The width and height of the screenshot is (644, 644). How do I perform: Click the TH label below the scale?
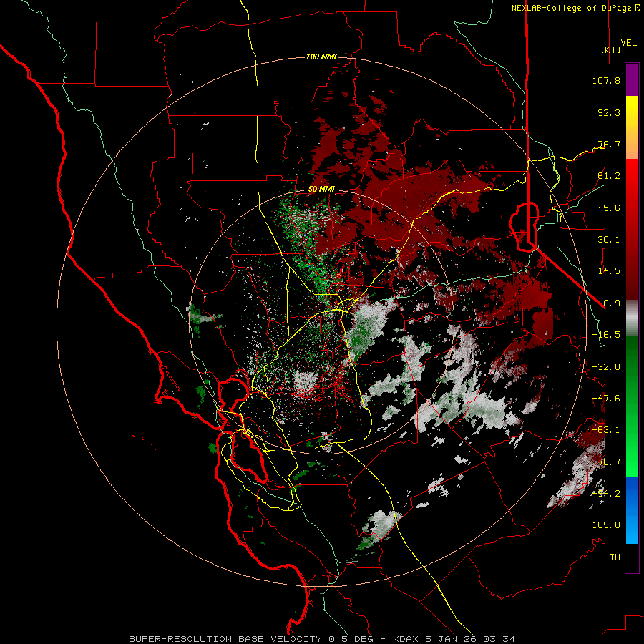(x=615, y=557)
